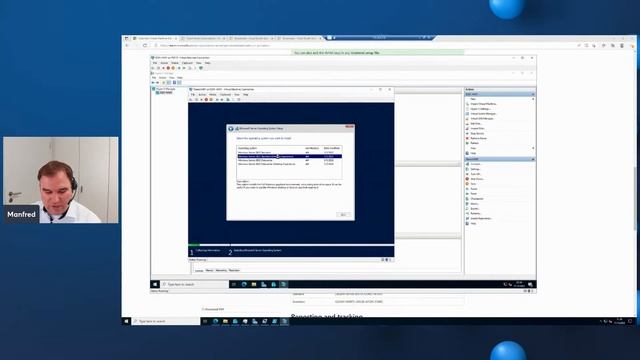Click Remove Server in Actions pane
Image resolution: width=640 pixels, height=360 pixels.
[478, 138]
